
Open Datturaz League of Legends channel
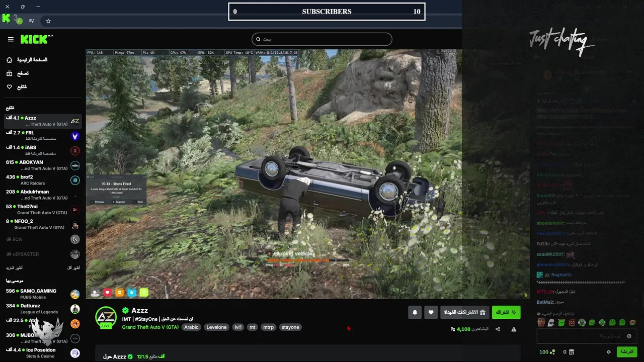[x=42, y=308]
